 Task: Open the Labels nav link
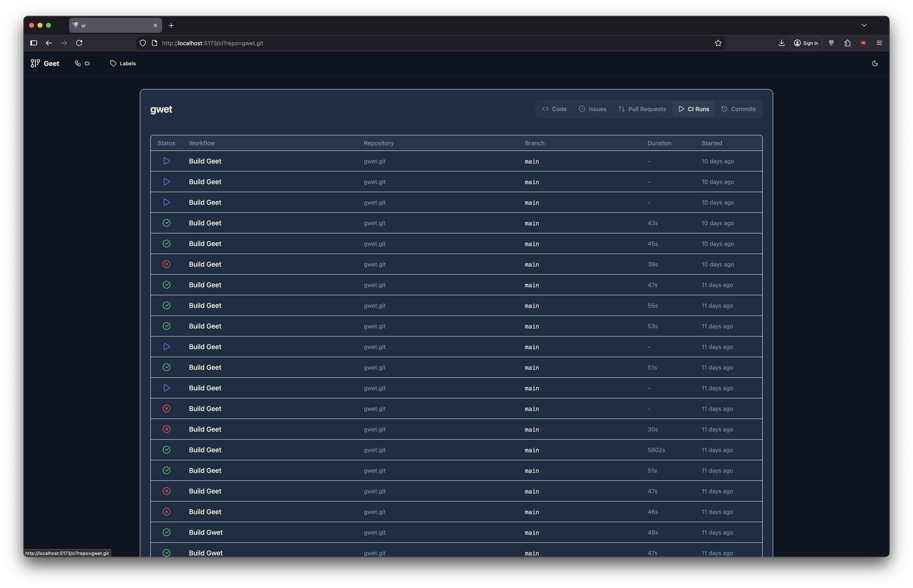click(x=123, y=63)
